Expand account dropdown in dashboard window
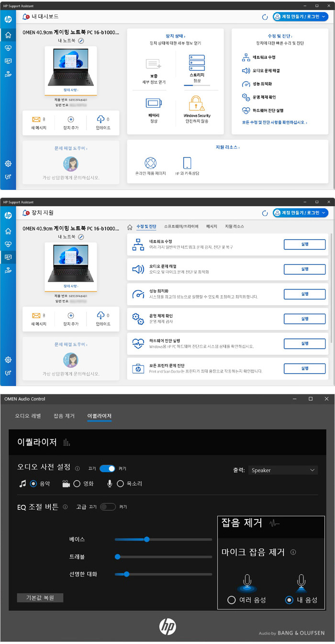The image size is (335, 644). [x=324, y=17]
